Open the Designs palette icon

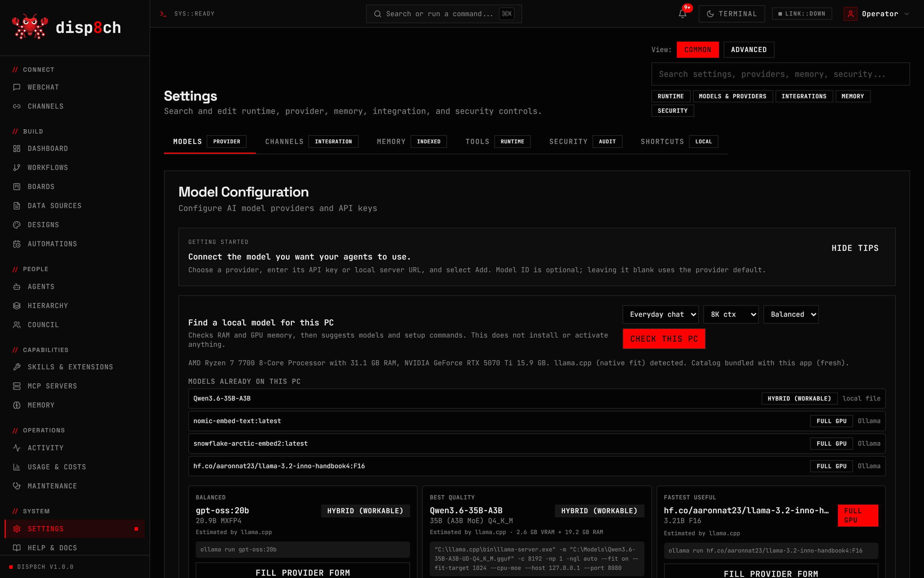click(17, 225)
